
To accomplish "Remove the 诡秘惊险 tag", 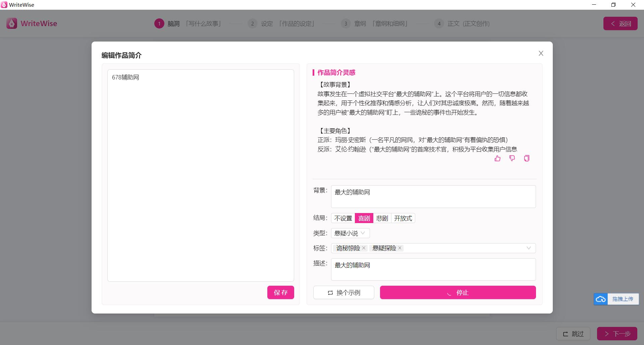I will click(364, 248).
